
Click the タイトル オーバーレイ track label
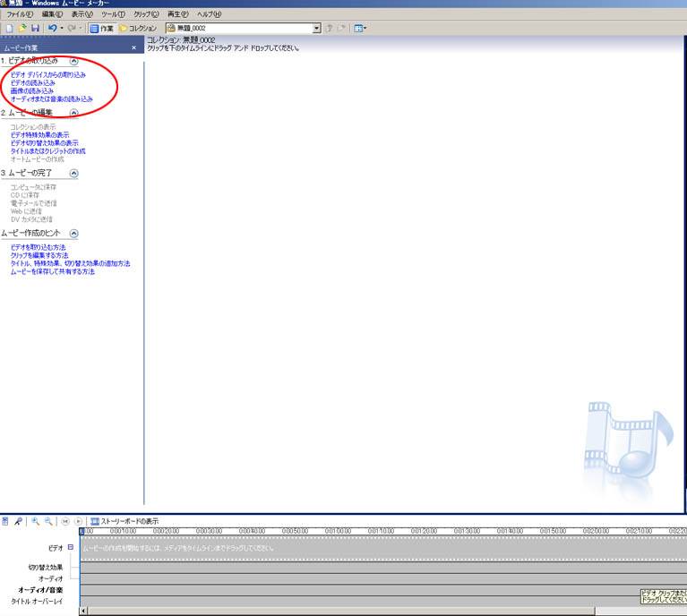(x=37, y=602)
